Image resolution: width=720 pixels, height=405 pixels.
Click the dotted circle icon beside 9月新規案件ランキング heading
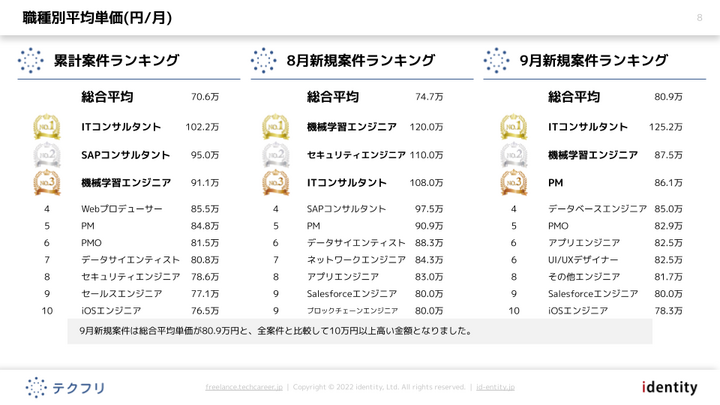pos(496,61)
